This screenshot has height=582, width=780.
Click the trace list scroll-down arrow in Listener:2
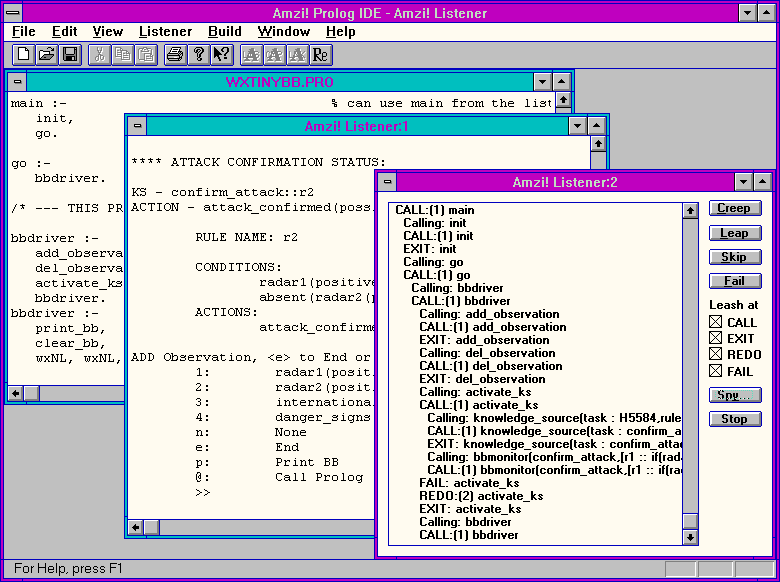click(690, 537)
